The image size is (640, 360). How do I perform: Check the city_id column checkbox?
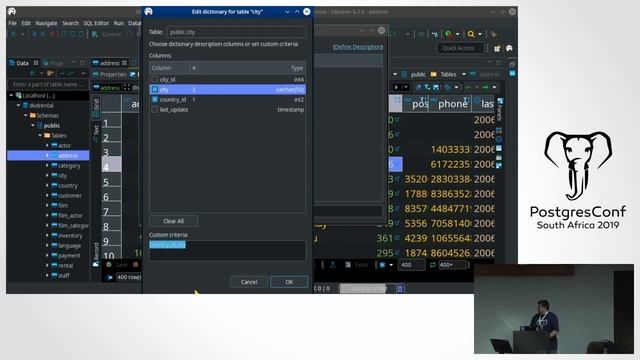pyautogui.click(x=155, y=80)
